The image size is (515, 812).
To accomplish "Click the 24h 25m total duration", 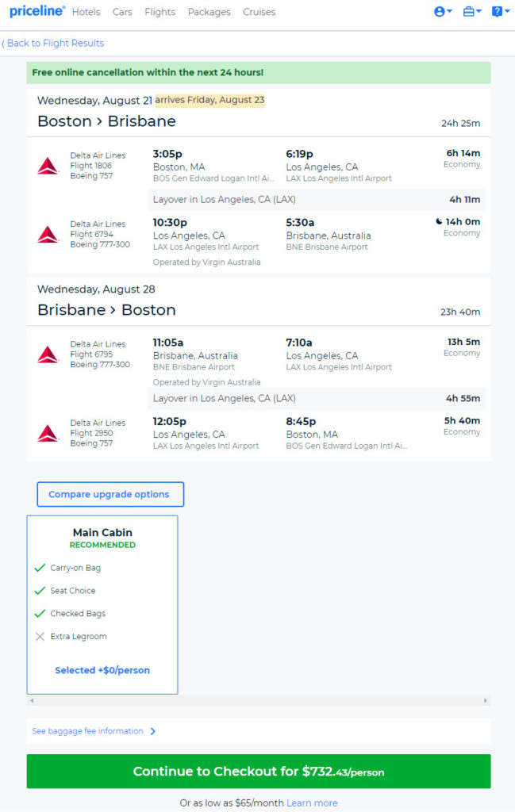I will (460, 123).
